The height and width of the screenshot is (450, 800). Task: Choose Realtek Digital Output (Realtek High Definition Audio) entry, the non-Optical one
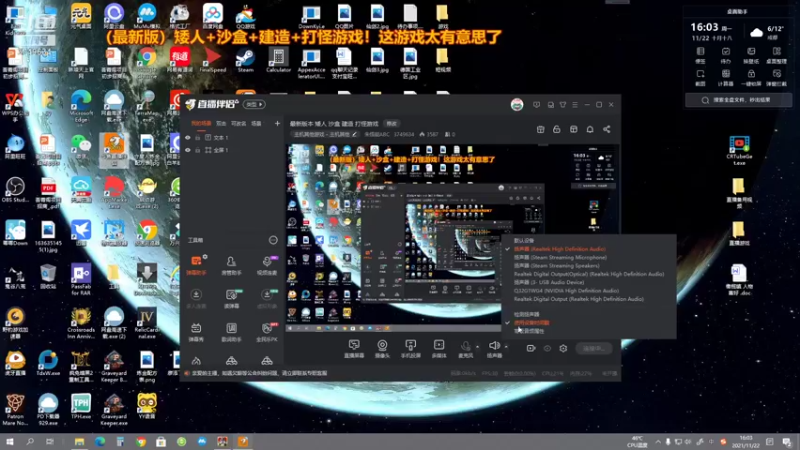[x=579, y=299]
